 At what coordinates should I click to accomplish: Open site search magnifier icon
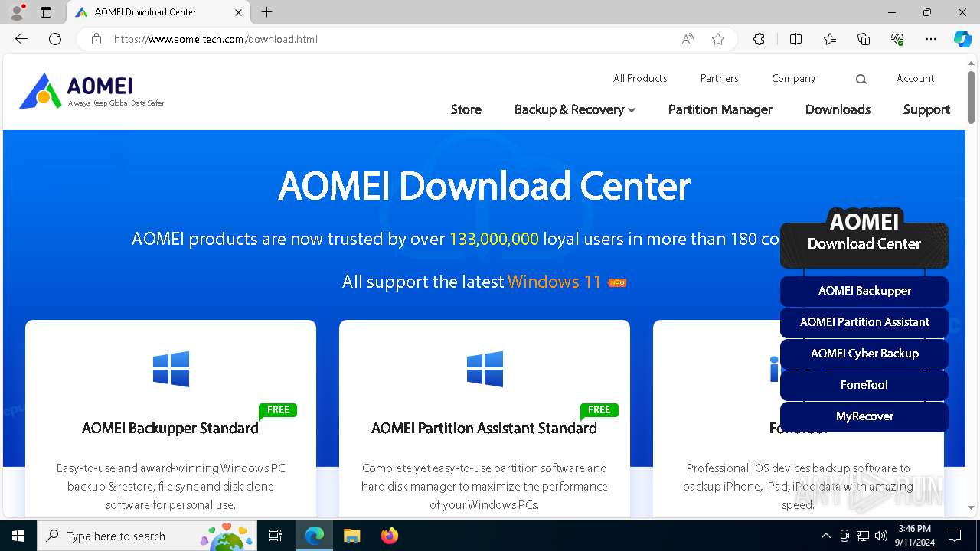(861, 80)
